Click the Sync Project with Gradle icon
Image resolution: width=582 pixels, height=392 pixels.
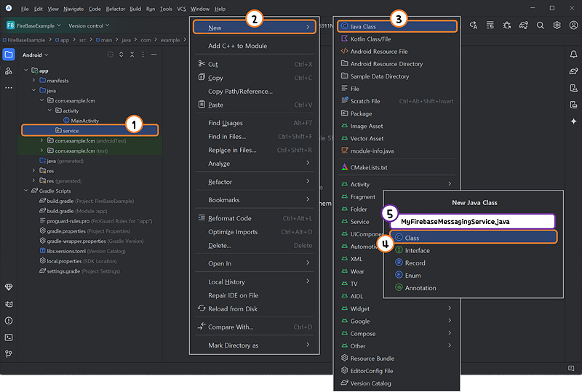tap(523, 25)
